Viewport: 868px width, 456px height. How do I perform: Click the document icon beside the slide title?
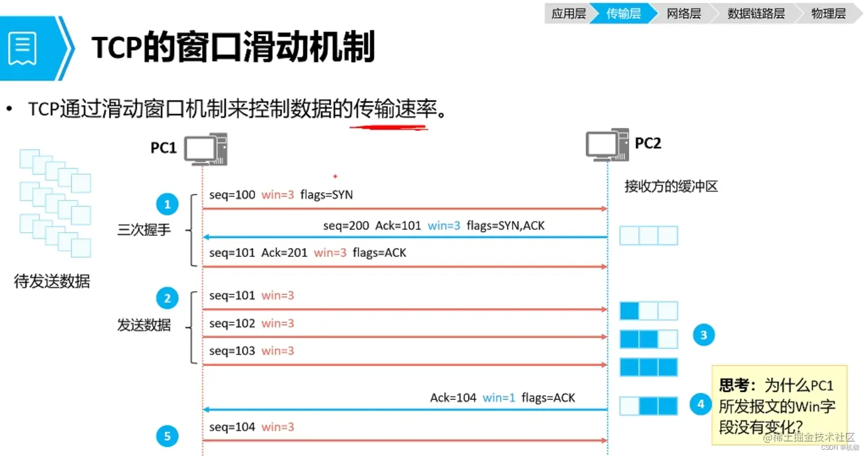click(x=22, y=48)
